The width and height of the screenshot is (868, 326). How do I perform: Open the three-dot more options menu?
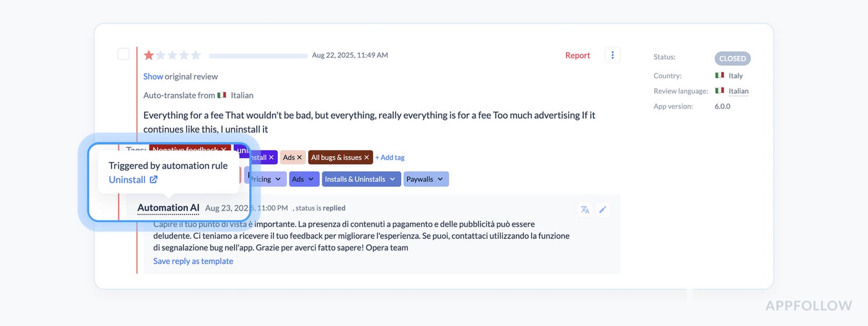click(x=612, y=55)
